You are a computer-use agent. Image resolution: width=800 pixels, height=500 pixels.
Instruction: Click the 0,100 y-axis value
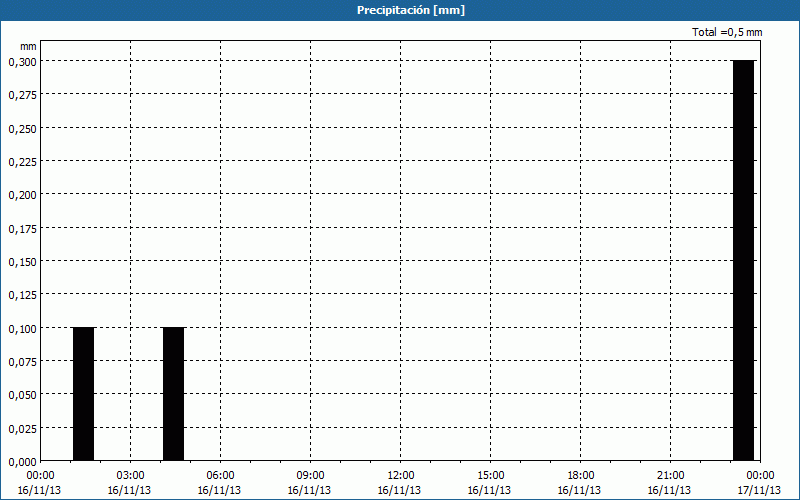tap(22, 329)
